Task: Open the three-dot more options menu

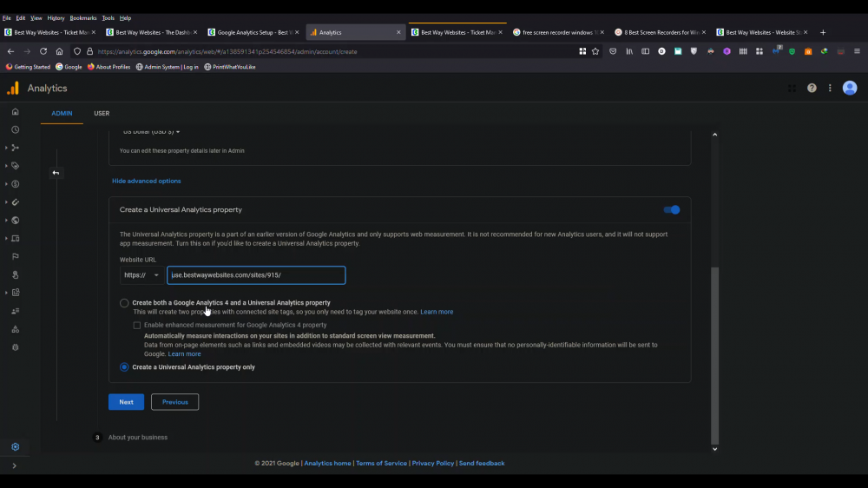Action: pos(830,88)
